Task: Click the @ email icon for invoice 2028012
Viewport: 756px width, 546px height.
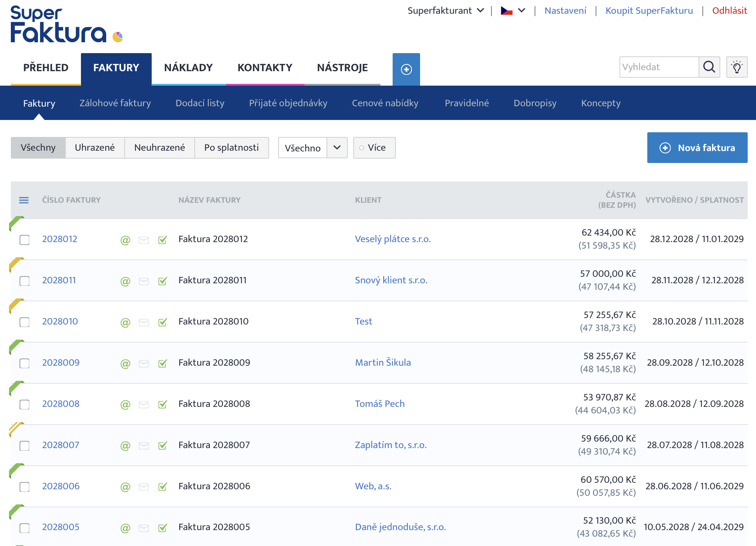Action: point(125,240)
